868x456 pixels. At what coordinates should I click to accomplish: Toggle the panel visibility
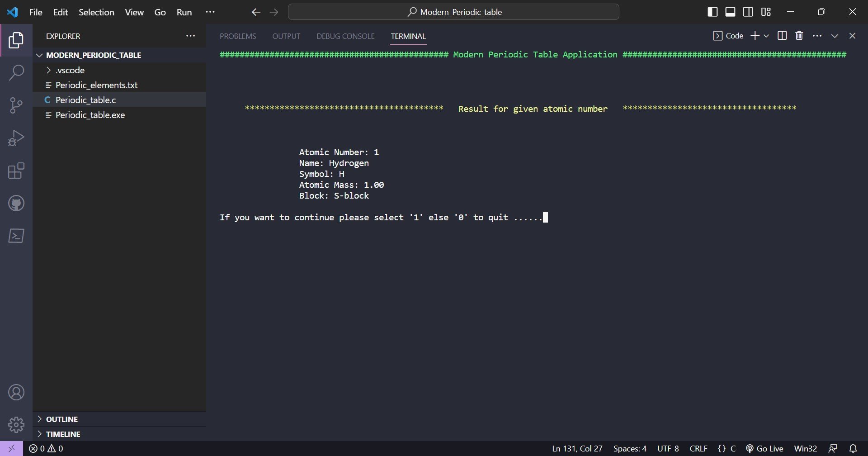coord(730,12)
